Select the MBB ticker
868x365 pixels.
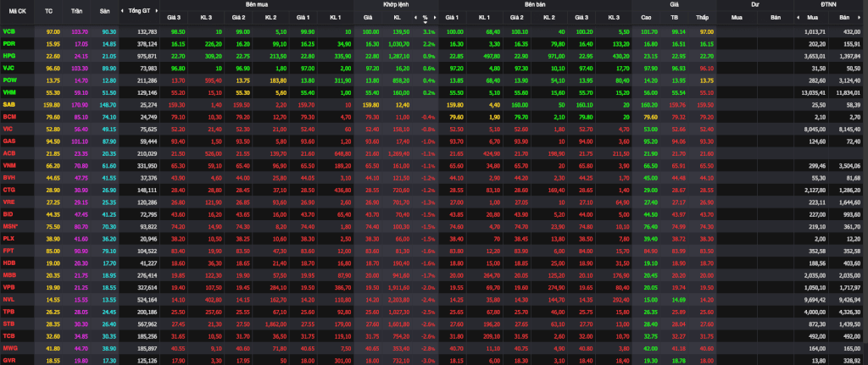[x=8, y=274]
